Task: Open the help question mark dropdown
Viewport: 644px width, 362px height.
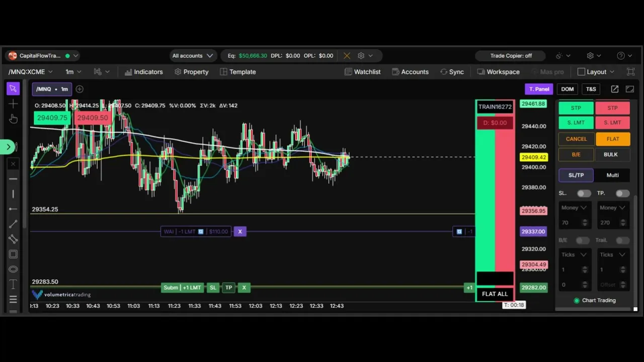Action: click(624, 56)
